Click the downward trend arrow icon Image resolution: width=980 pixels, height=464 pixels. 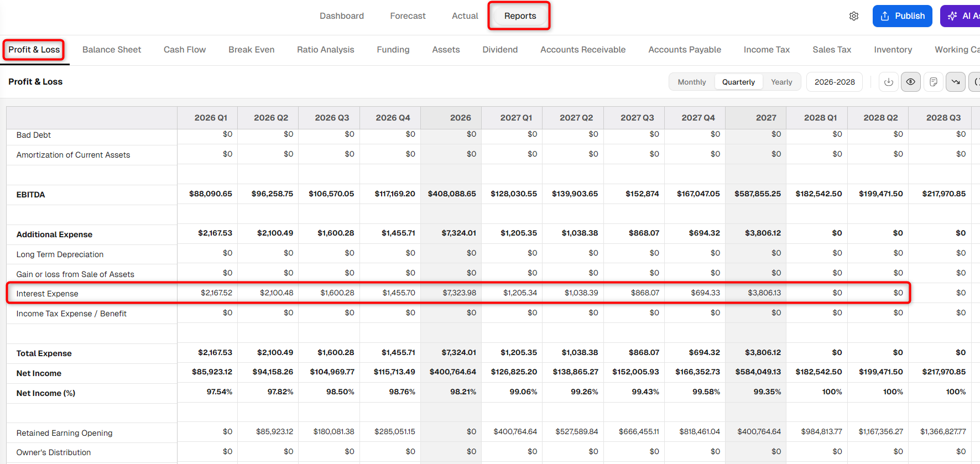point(956,82)
